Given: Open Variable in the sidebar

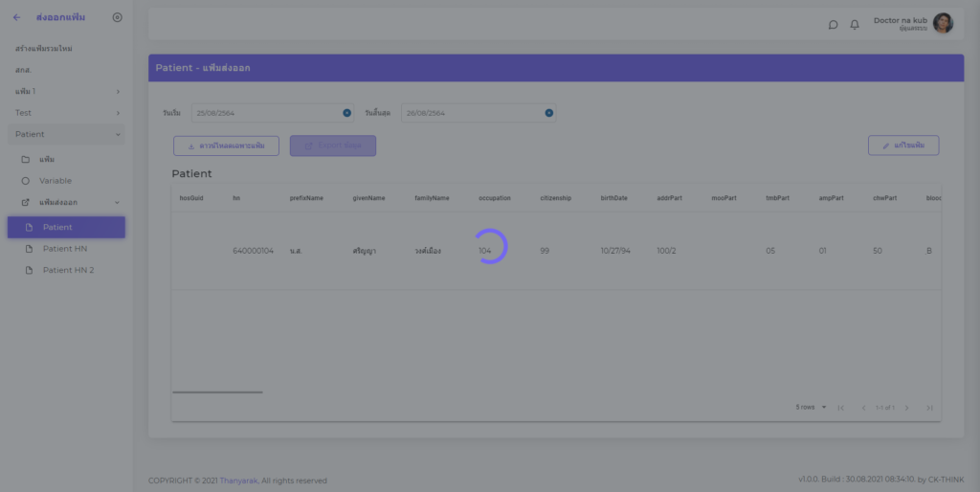Looking at the screenshot, I should pos(56,180).
